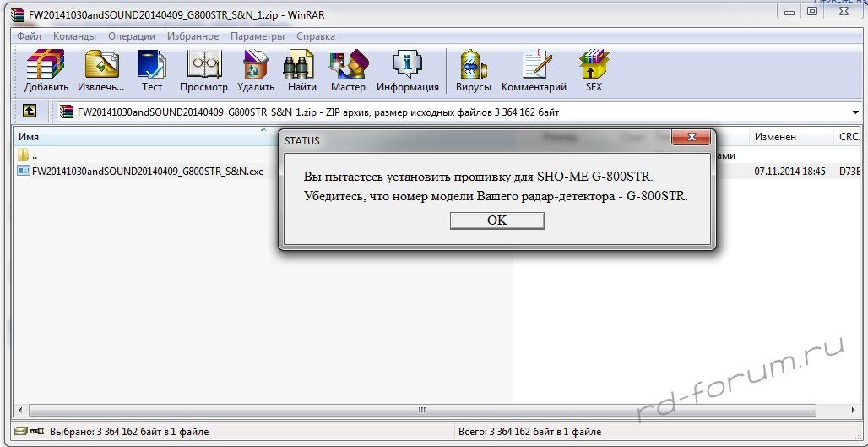Close the STATUS dialog window
868x447 pixels.
coord(691,138)
